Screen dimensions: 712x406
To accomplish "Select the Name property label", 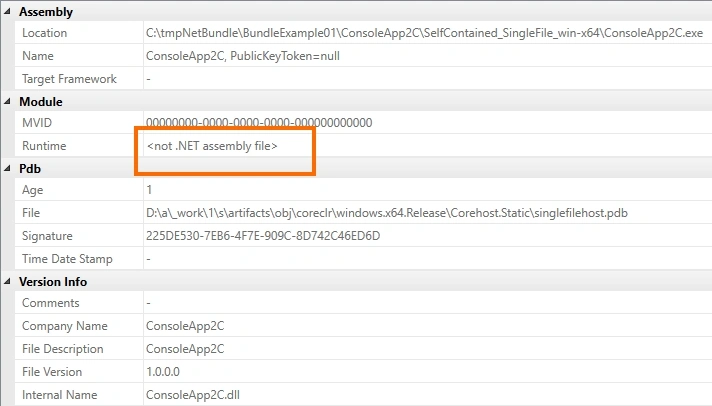I will pyautogui.click(x=38, y=56).
